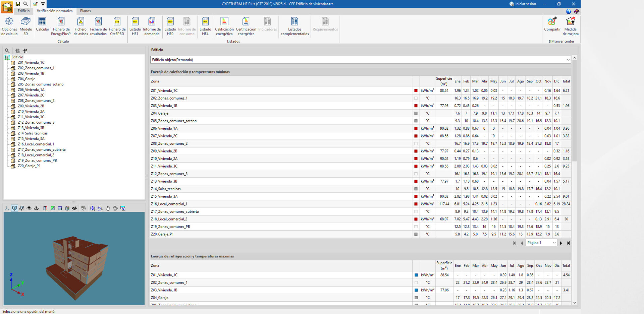Viewport: 644px width, 314px height.
Task: Open the Página 1 page selector
Action: [541, 243]
